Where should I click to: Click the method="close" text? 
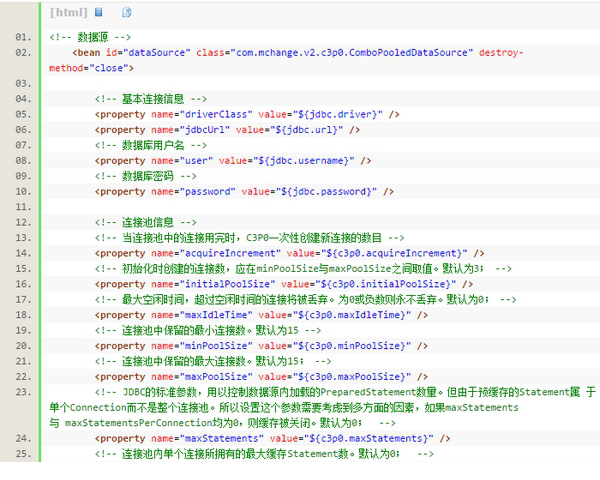[91, 68]
